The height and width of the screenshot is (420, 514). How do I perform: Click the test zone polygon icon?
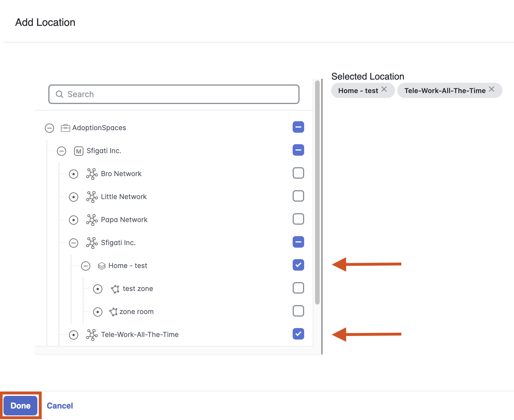tap(115, 289)
